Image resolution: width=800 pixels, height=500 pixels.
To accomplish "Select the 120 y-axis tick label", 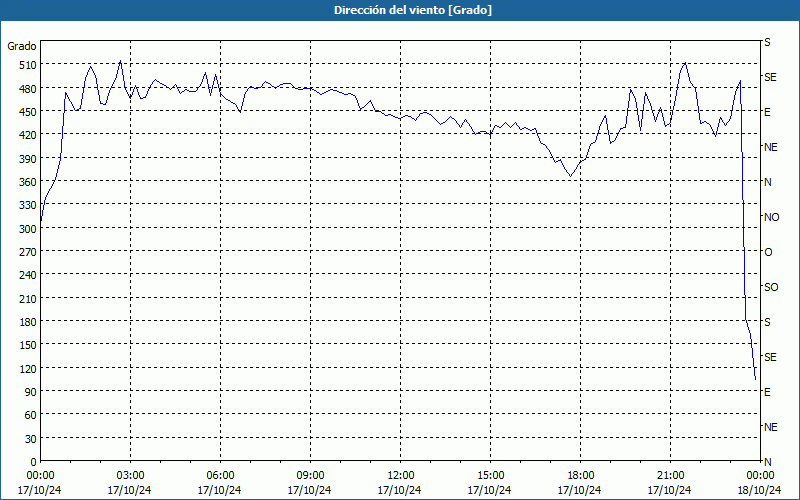I will pos(28,369).
